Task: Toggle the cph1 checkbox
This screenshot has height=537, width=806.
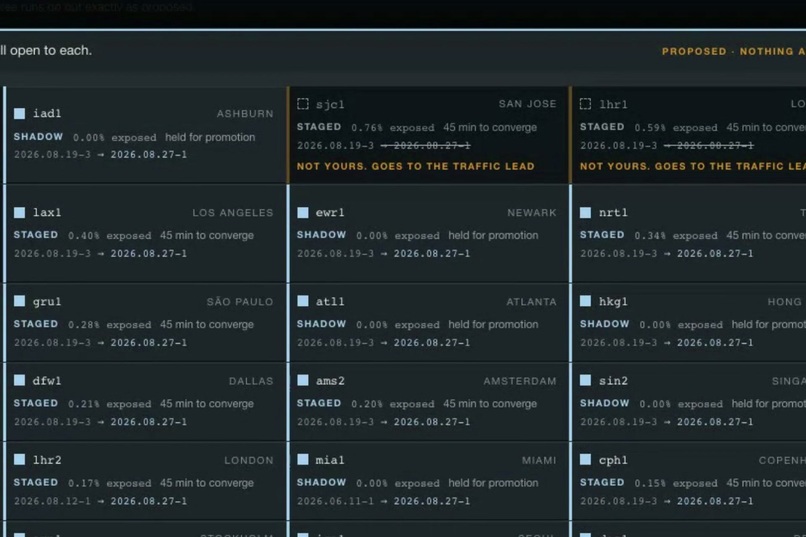Action: point(585,459)
